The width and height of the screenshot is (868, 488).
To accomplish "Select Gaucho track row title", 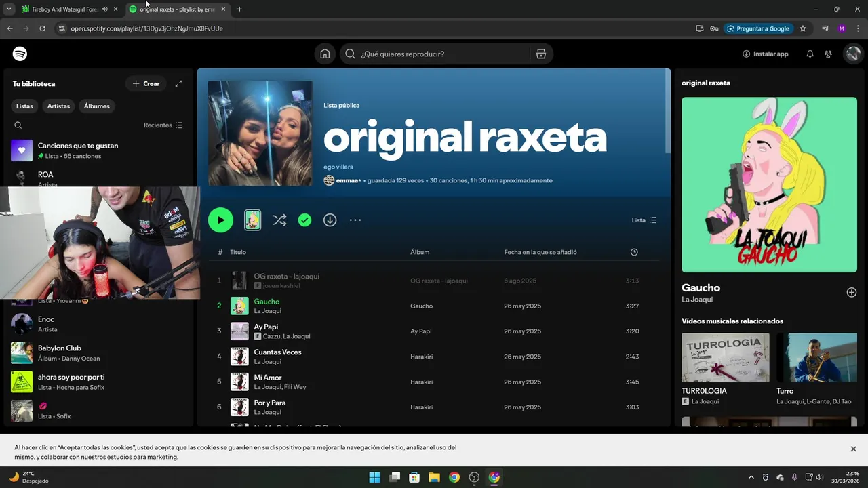I will (267, 302).
